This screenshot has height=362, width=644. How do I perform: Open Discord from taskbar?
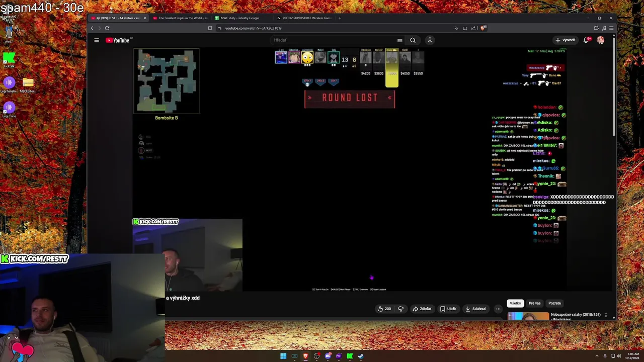click(x=328, y=356)
